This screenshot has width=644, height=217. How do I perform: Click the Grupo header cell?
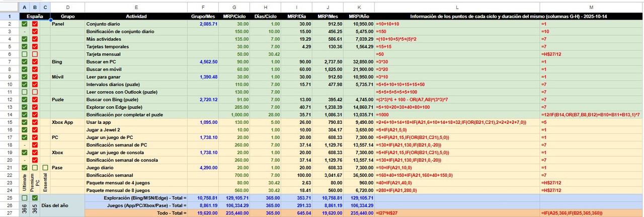(x=67, y=16)
